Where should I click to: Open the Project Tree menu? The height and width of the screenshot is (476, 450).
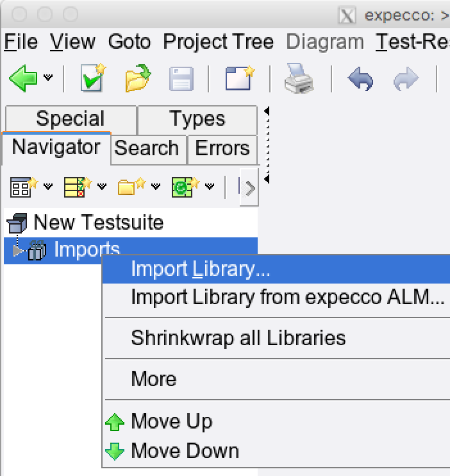click(218, 42)
